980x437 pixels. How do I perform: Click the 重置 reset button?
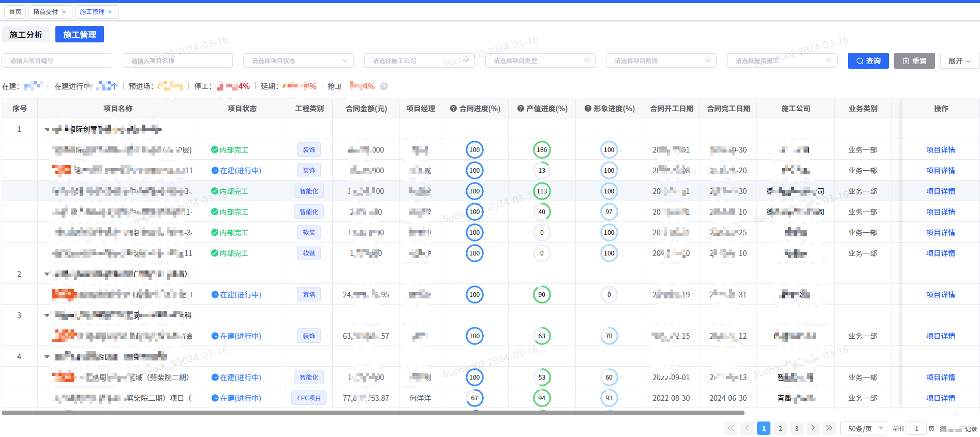(x=914, y=61)
